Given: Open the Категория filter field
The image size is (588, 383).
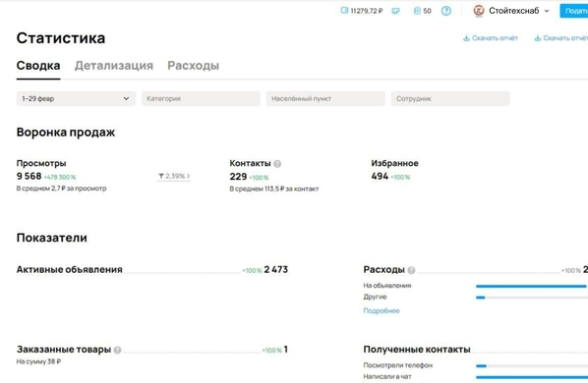Looking at the screenshot, I should (x=201, y=98).
